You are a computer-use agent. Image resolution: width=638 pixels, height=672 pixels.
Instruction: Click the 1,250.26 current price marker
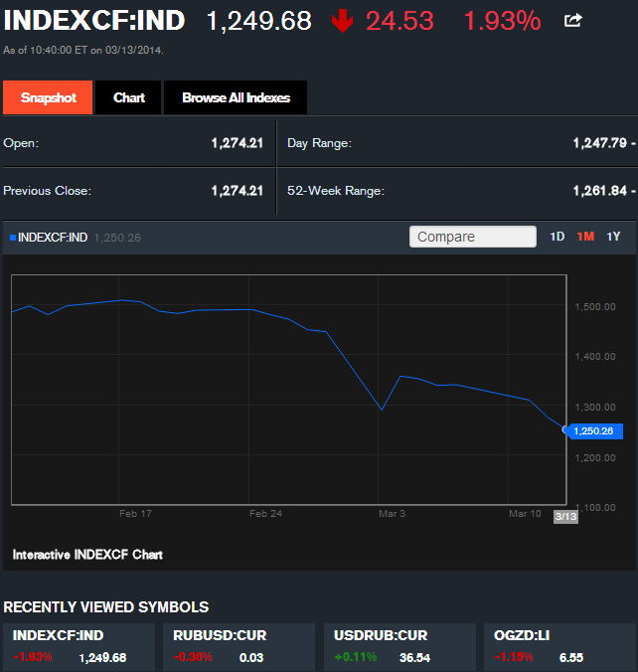(x=594, y=431)
